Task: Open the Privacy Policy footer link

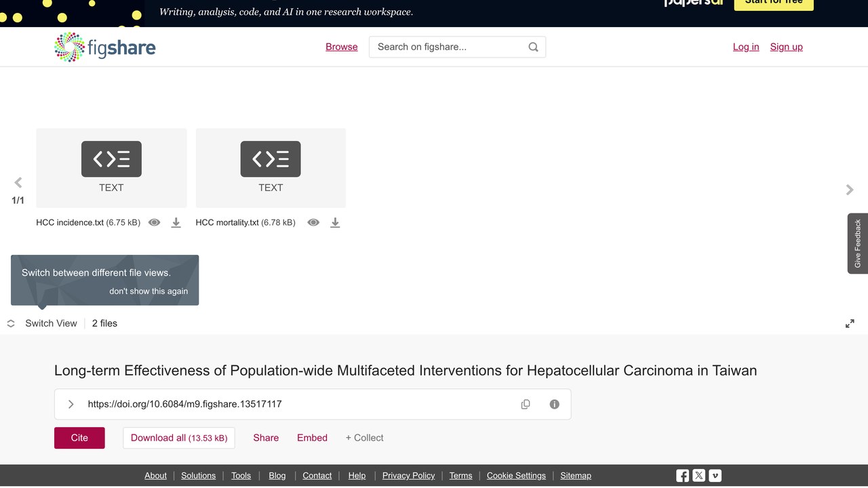Action: click(x=409, y=476)
